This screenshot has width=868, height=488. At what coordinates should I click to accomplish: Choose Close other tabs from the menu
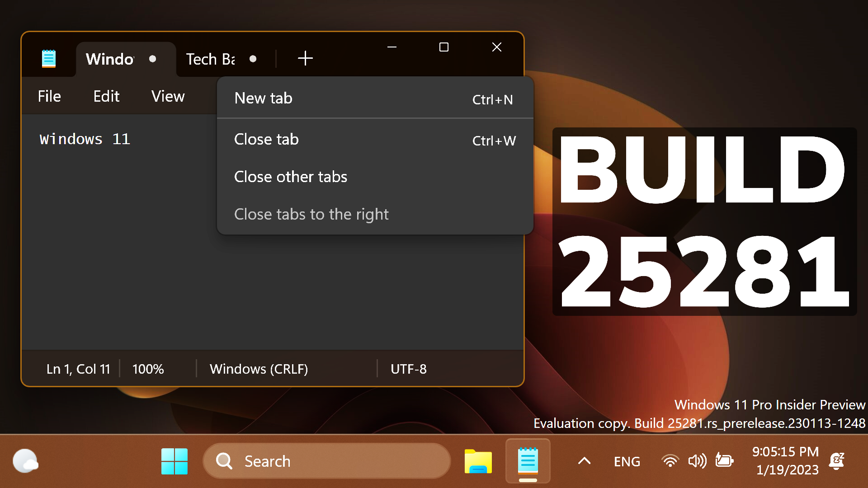tap(291, 177)
